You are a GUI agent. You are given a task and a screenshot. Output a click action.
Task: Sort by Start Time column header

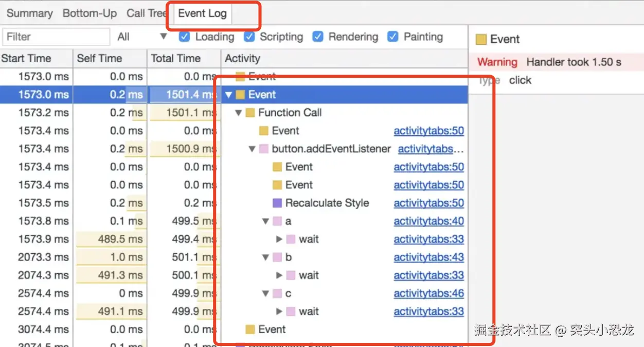[36, 58]
